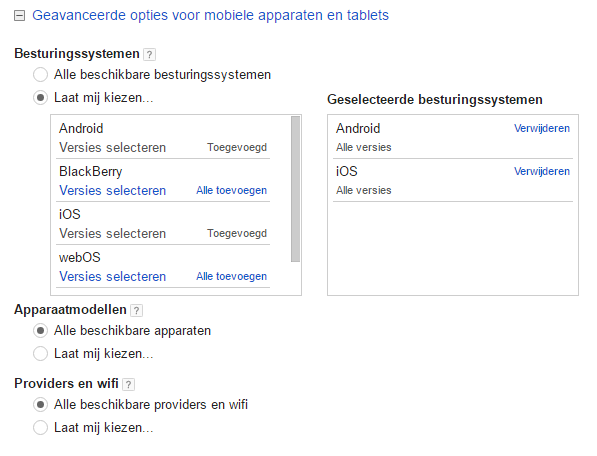This screenshot has width=597, height=456.
Task: Expand 'Versies selecteren' for BlackBerry
Action: [x=113, y=190]
